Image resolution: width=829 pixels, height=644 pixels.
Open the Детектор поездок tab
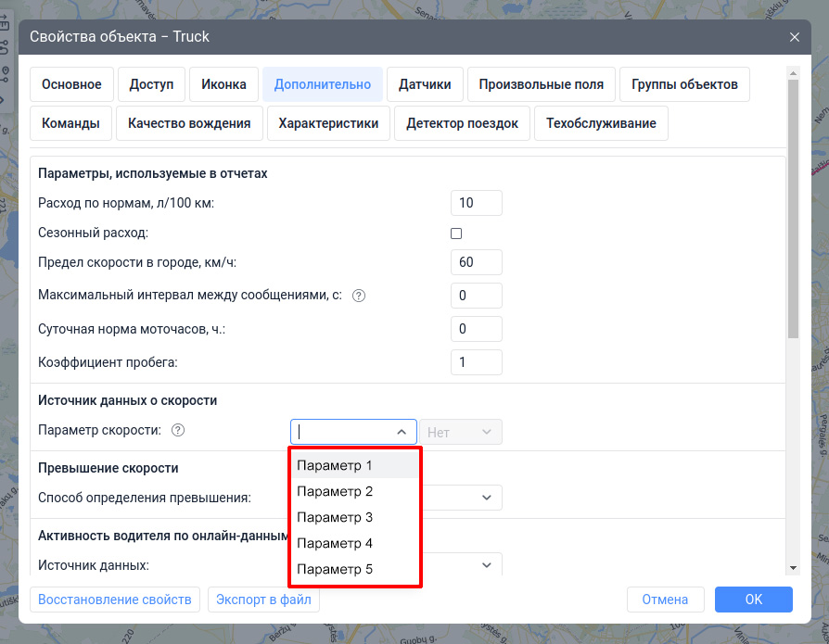tap(462, 123)
